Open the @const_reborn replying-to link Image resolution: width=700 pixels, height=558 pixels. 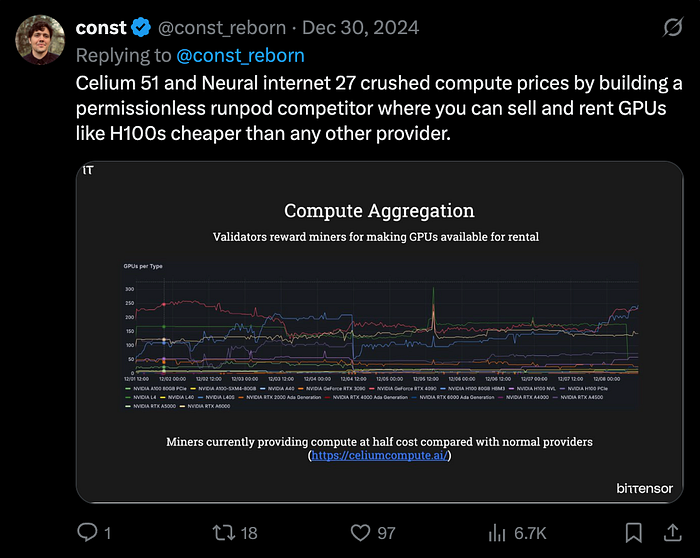pyautogui.click(x=240, y=56)
